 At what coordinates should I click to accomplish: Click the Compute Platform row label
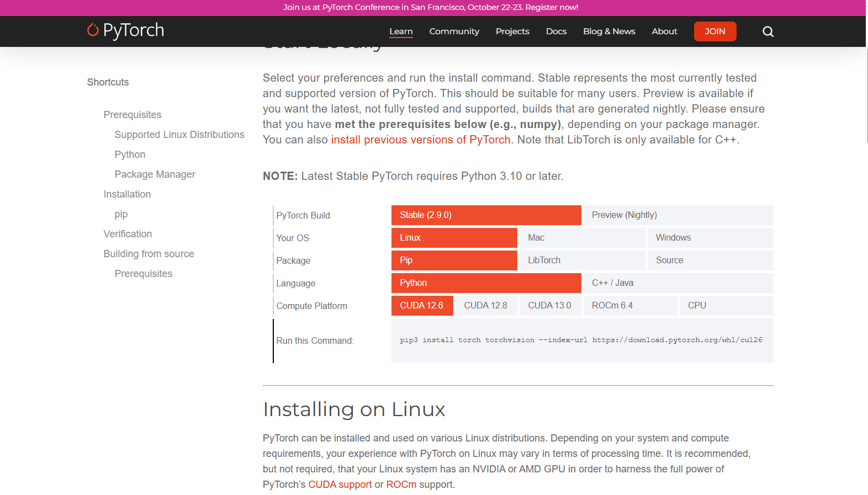312,306
